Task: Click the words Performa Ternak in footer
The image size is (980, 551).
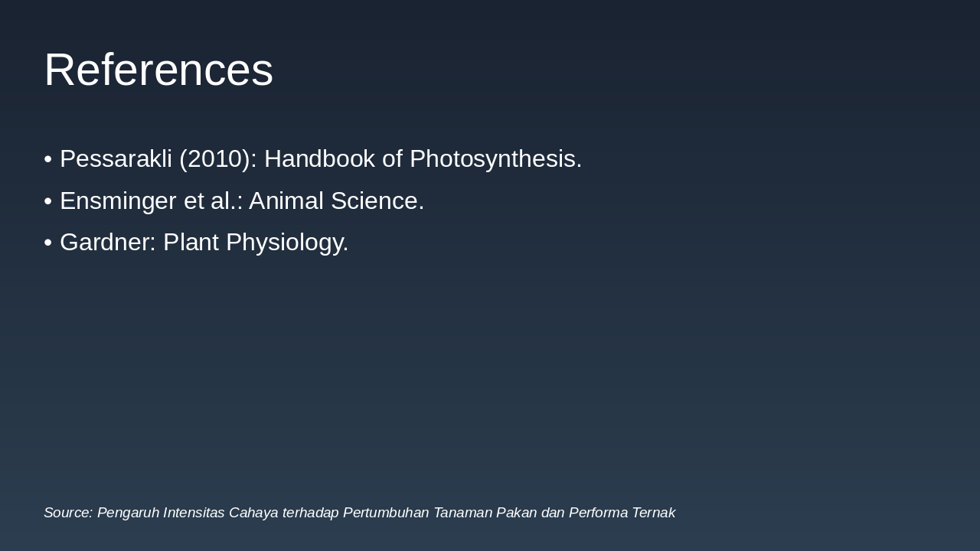Action: point(622,513)
